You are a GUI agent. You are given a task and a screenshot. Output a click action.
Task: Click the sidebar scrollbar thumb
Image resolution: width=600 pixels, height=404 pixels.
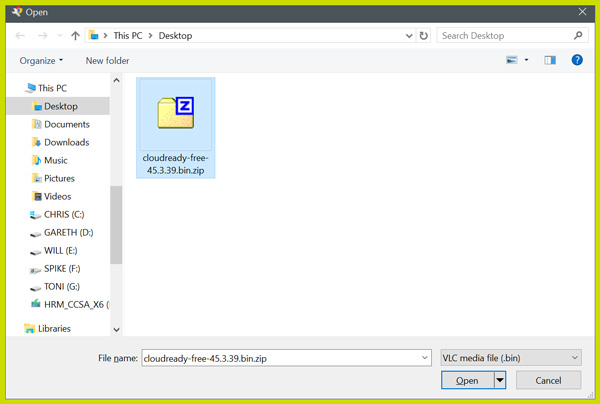click(116, 225)
